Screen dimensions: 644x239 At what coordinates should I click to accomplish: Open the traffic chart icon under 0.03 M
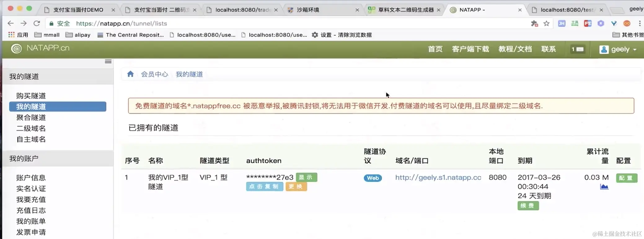604,187
